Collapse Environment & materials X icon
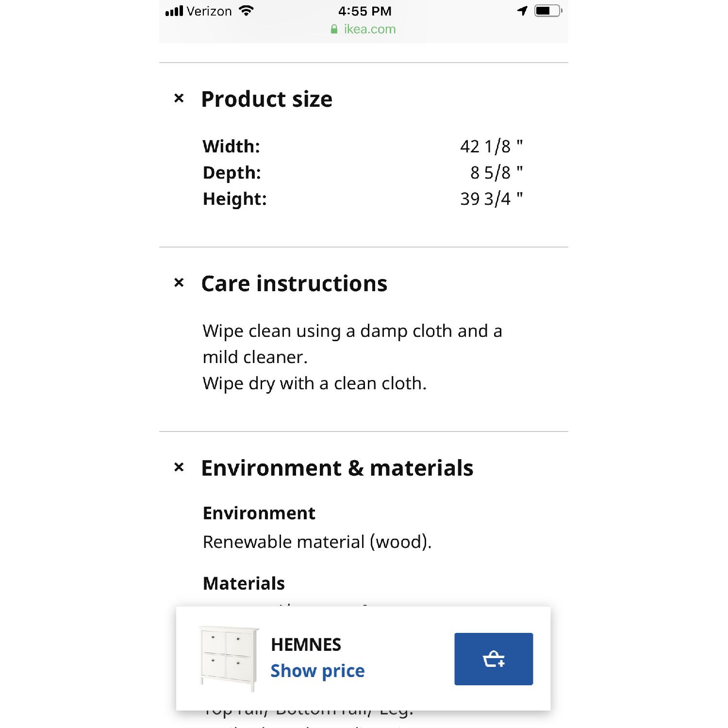 tap(179, 467)
